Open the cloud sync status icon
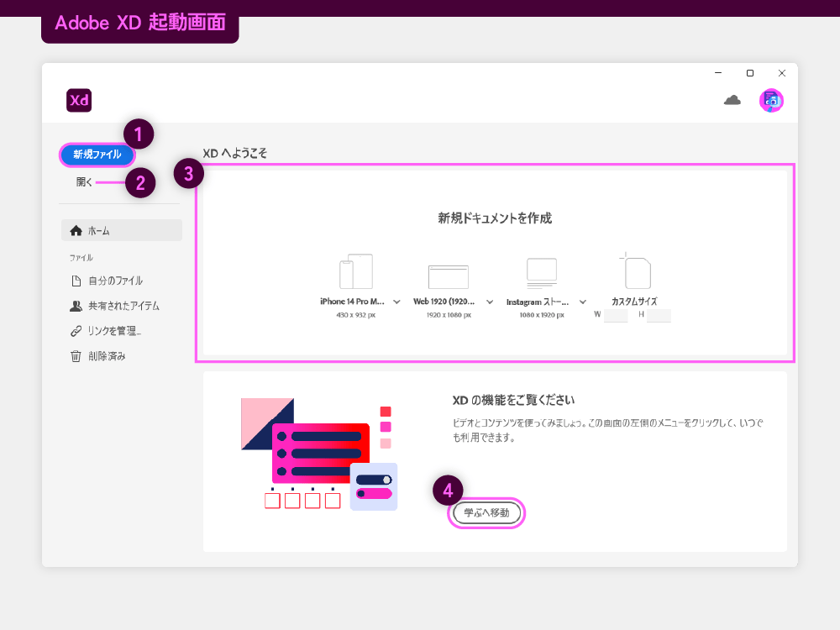 pos(732,100)
